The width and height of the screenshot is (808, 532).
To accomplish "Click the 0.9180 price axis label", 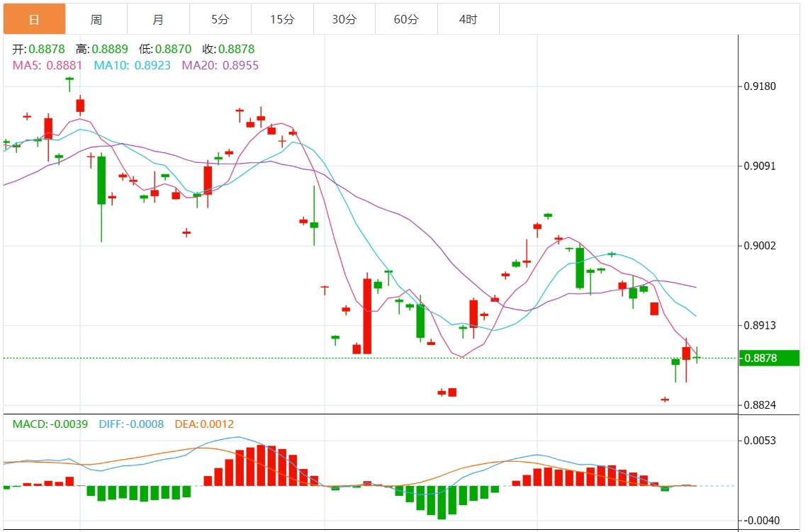I will 760,86.
